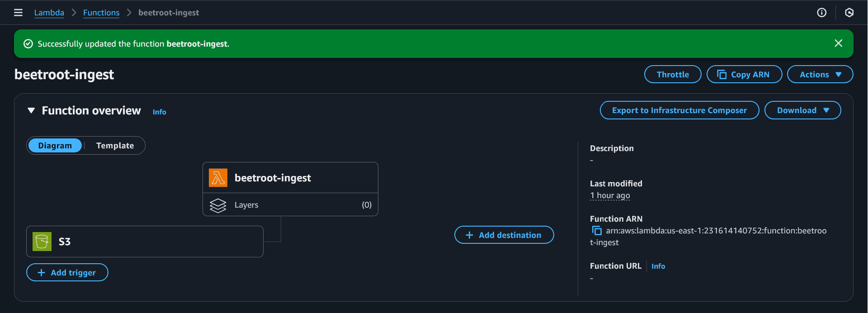Select the Diagram view
The width and height of the screenshot is (868, 313).
coord(55,145)
